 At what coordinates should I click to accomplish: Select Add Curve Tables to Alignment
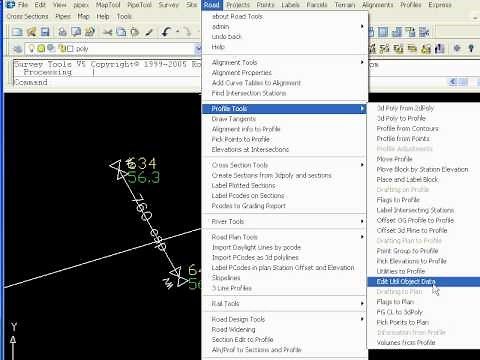click(x=256, y=83)
